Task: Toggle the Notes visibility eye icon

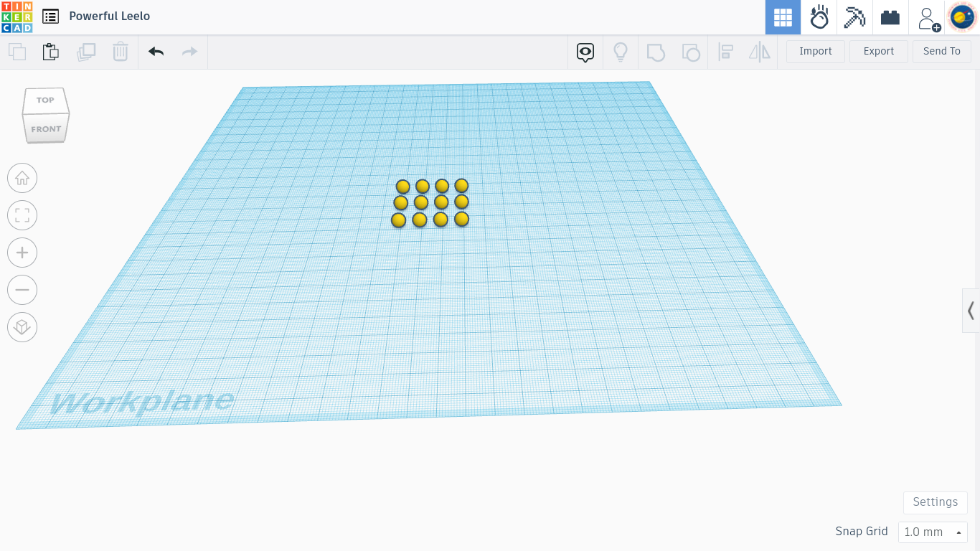Action: coord(585,52)
